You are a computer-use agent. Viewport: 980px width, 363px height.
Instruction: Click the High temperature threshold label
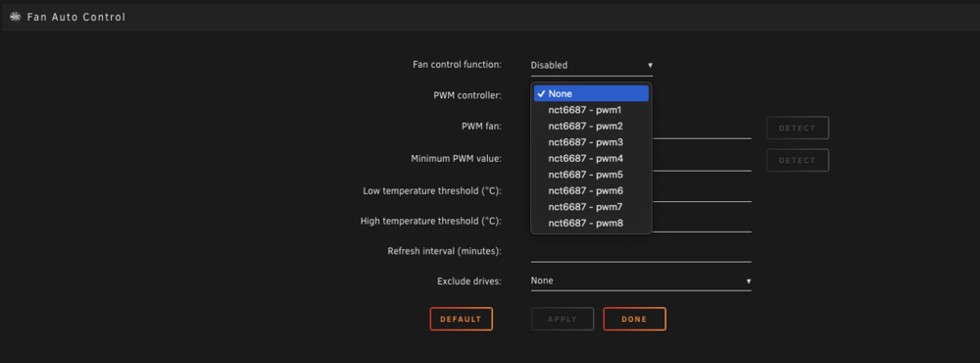(x=431, y=221)
